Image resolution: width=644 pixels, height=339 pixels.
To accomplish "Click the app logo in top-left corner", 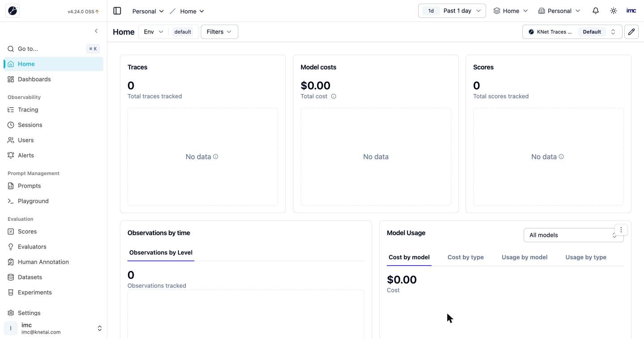I will (x=13, y=11).
